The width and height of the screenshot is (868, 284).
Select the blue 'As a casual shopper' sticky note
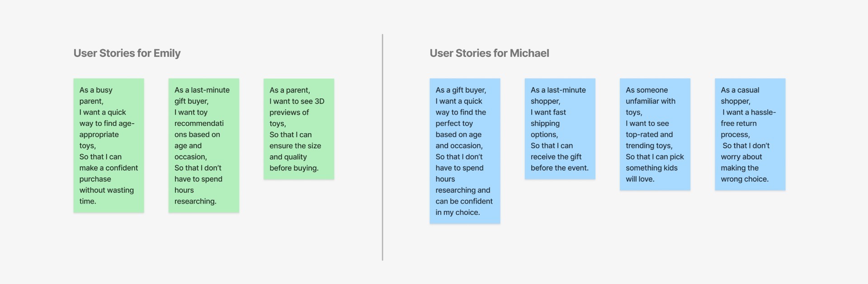coord(750,135)
